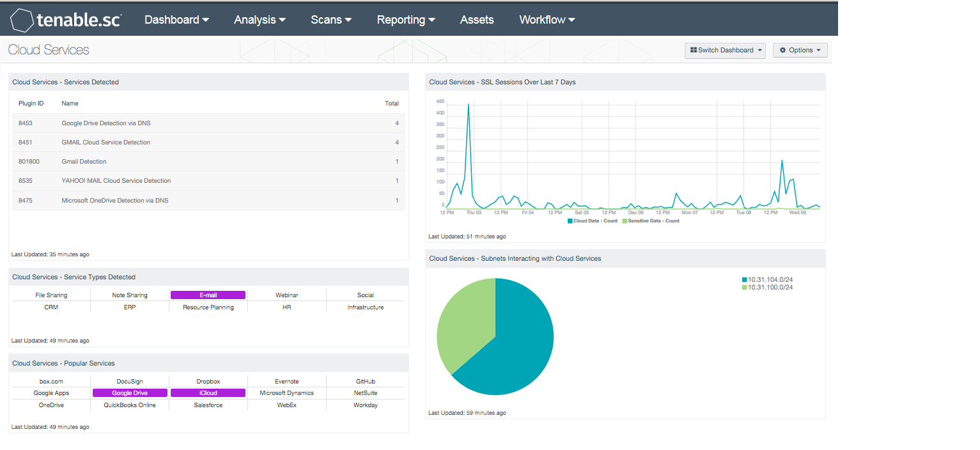Image resolution: width=980 pixels, height=450 pixels.
Task: Click the NetSuite service cell
Action: click(x=365, y=393)
